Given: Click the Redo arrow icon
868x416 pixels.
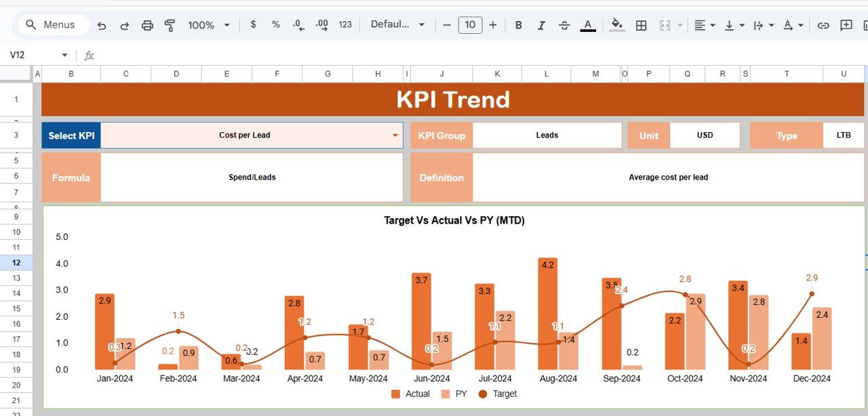Looking at the screenshot, I should click(125, 25).
